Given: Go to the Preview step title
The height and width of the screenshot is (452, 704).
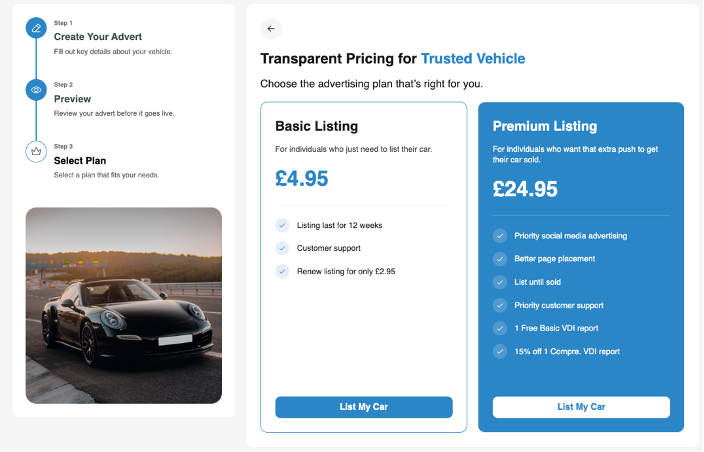Looking at the screenshot, I should click(x=72, y=99).
